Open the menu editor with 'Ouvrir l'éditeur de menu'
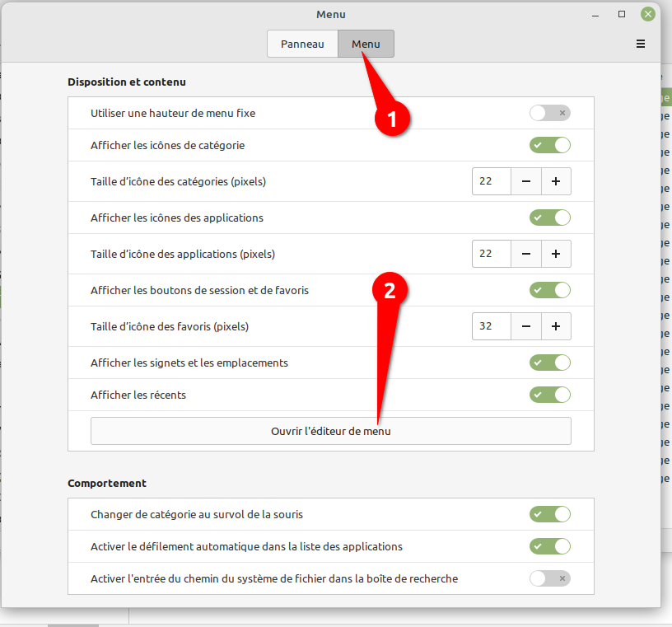The width and height of the screenshot is (672, 627). [330, 431]
